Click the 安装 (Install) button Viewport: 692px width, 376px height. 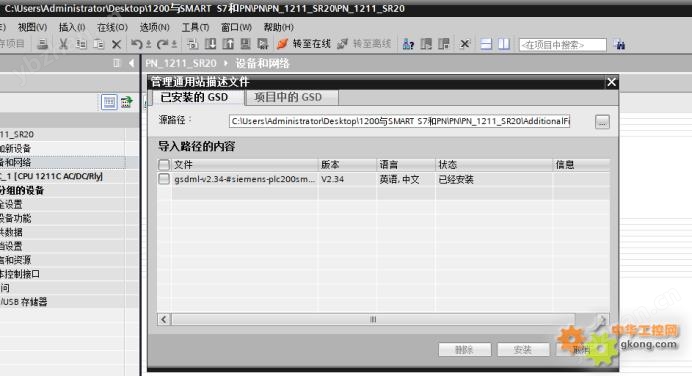pos(523,350)
